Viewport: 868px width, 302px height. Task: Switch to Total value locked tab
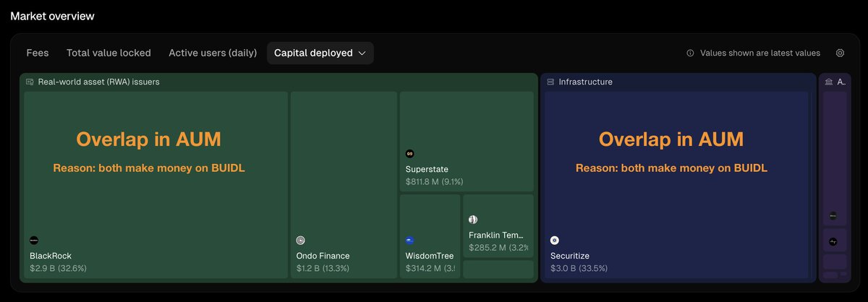tap(109, 53)
